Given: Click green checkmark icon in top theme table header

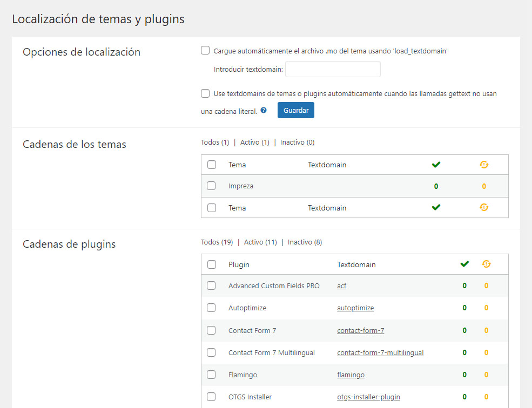Looking at the screenshot, I should [x=436, y=165].
